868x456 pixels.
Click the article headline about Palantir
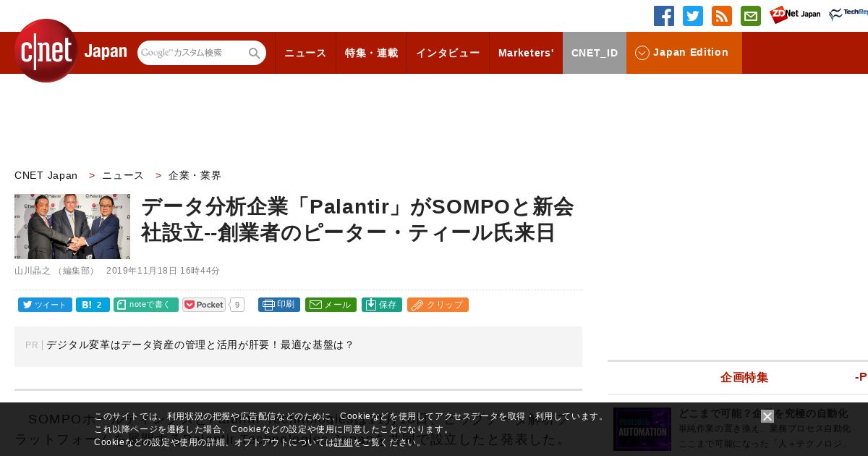click(357, 219)
